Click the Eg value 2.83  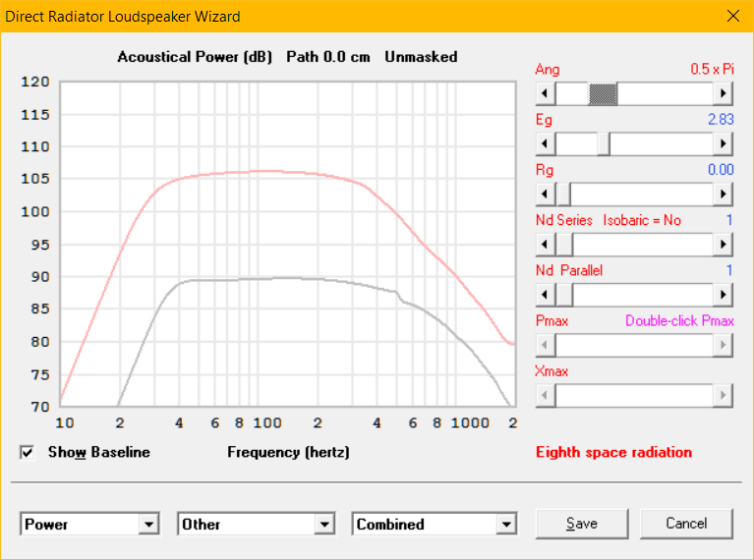pyautogui.click(x=721, y=119)
